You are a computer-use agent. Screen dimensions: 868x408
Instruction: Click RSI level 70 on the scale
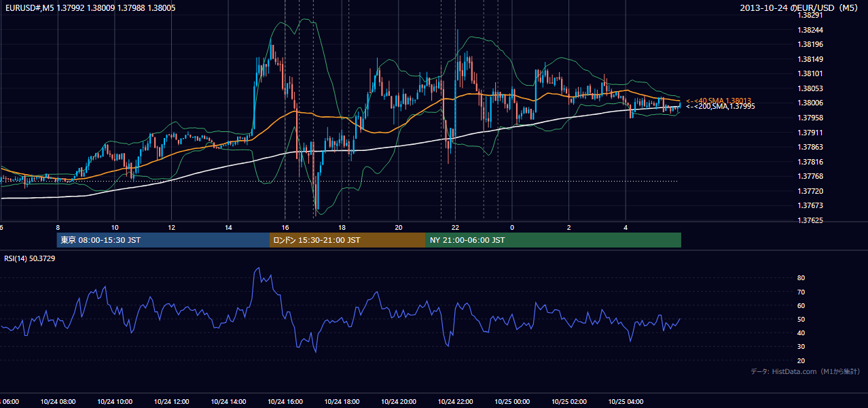pyautogui.click(x=801, y=292)
